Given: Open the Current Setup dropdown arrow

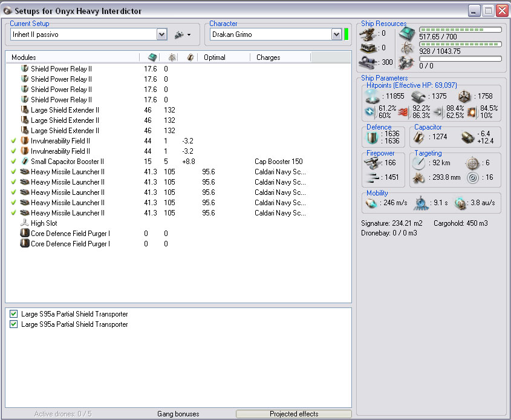Looking at the screenshot, I should (161, 34).
